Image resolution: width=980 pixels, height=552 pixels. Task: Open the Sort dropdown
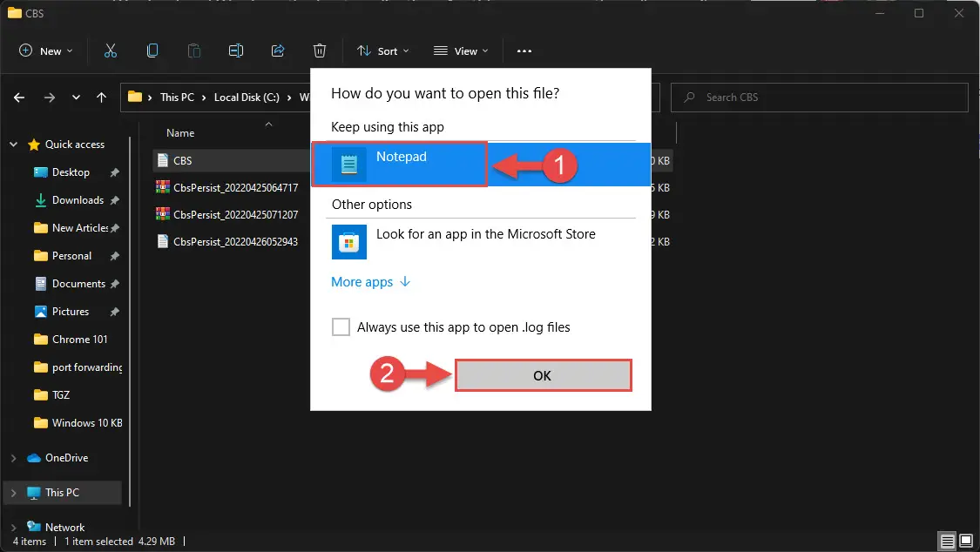[382, 51]
